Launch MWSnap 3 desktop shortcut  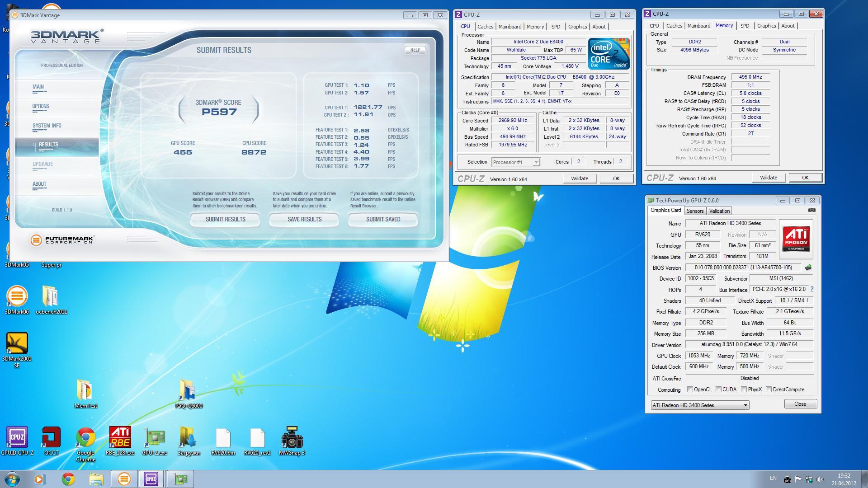(292, 441)
